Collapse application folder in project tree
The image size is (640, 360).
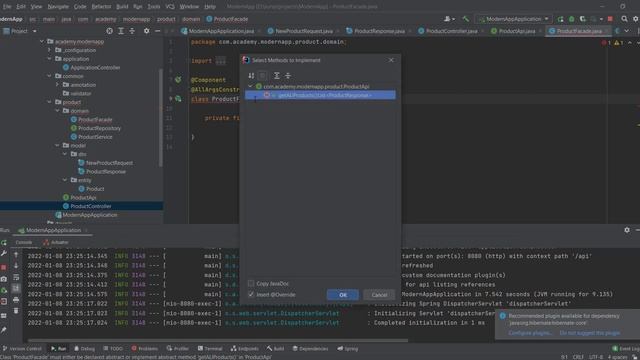49,59
